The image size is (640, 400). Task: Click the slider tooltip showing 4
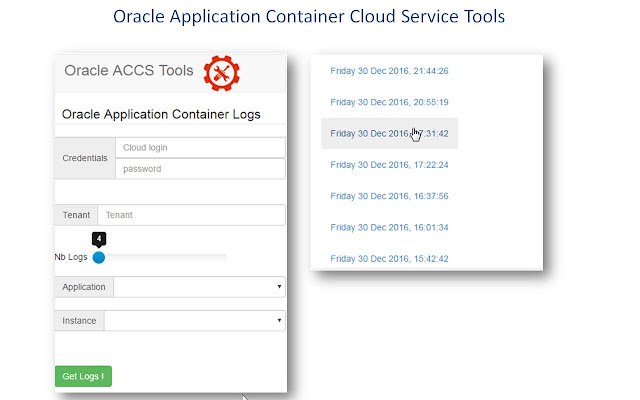(99, 239)
